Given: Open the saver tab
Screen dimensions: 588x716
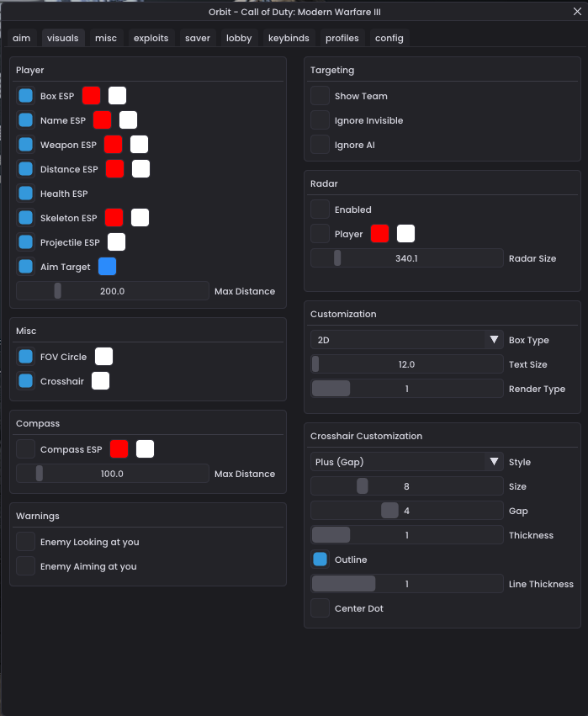Looking at the screenshot, I should coord(198,38).
